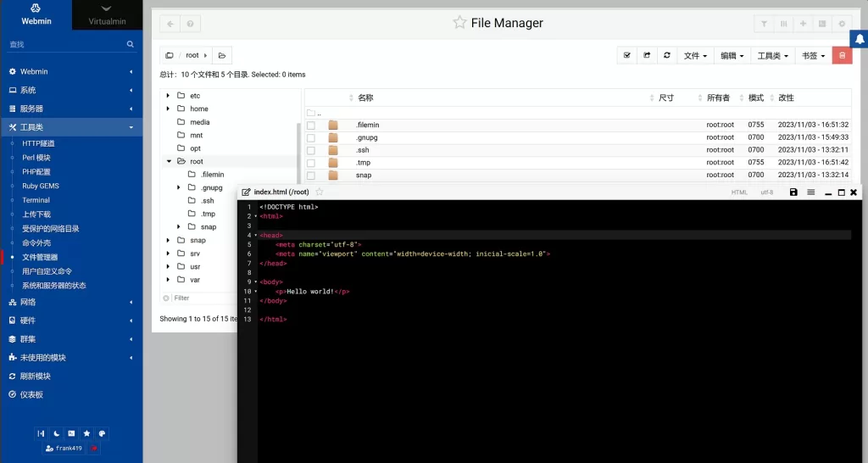
Task: Switch to the Virtualmin tab
Action: [x=107, y=15]
